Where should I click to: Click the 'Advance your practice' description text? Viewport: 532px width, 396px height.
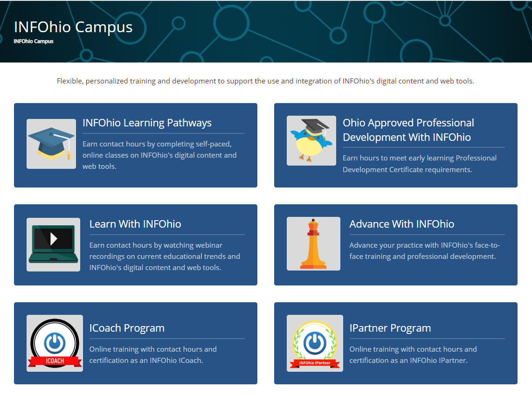coord(424,251)
